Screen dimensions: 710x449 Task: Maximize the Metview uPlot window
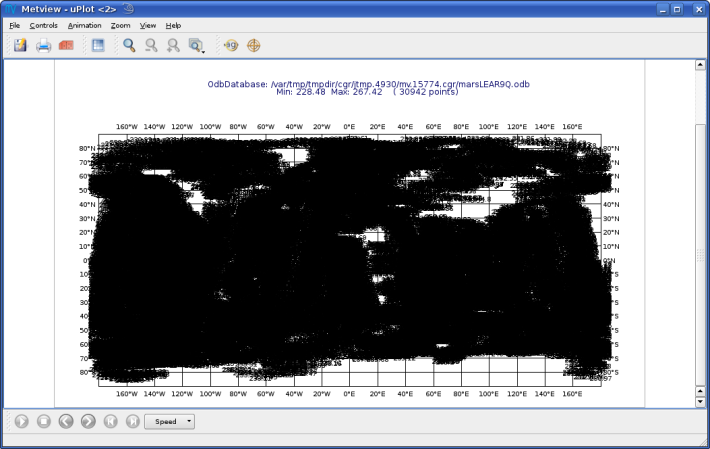tap(677, 10)
